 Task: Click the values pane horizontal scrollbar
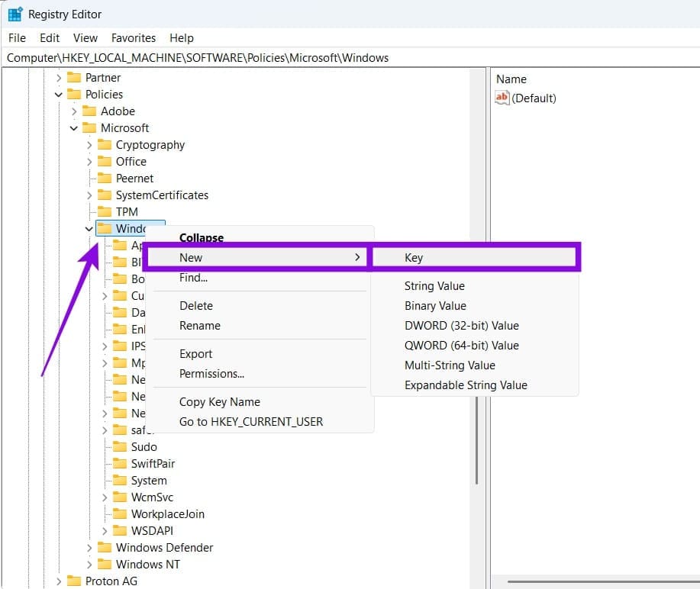click(604, 581)
